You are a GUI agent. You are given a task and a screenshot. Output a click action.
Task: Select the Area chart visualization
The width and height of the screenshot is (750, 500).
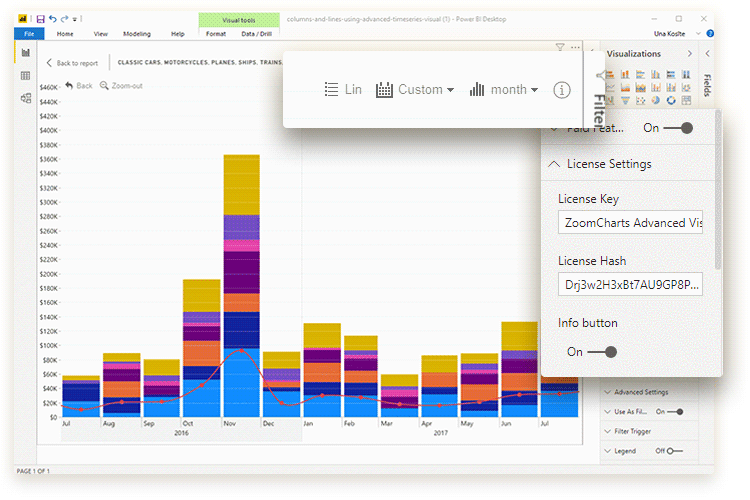pyautogui.click(x=625, y=88)
